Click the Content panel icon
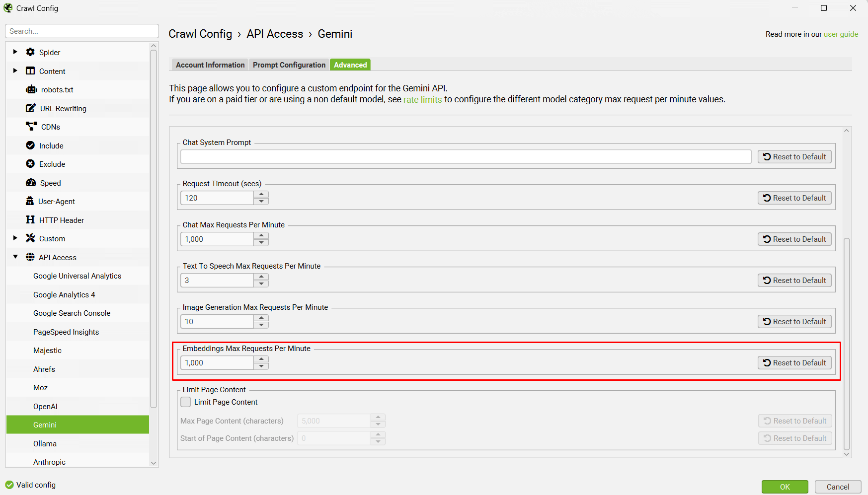This screenshot has height=495, width=868. pyautogui.click(x=30, y=71)
